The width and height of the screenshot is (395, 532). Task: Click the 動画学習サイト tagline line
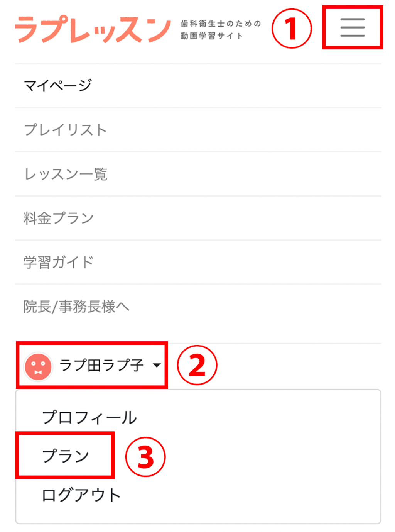212,36
